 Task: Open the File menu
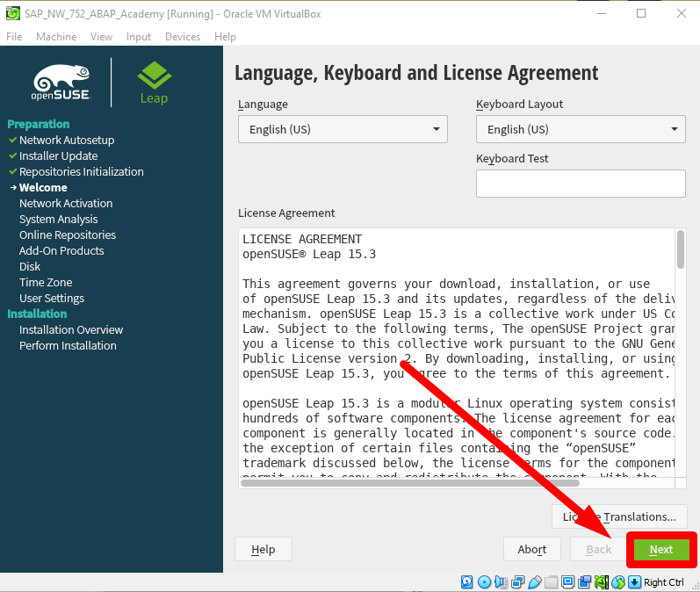point(14,37)
